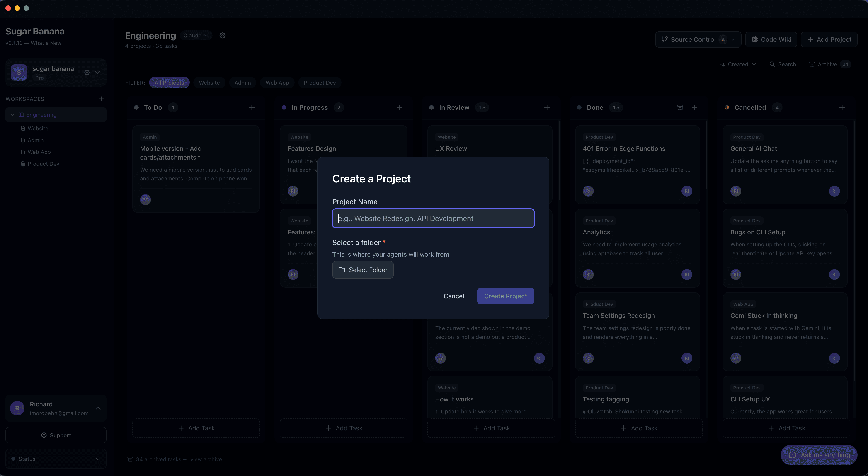Open Search on the board
The height and width of the screenshot is (476, 868).
tap(783, 64)
